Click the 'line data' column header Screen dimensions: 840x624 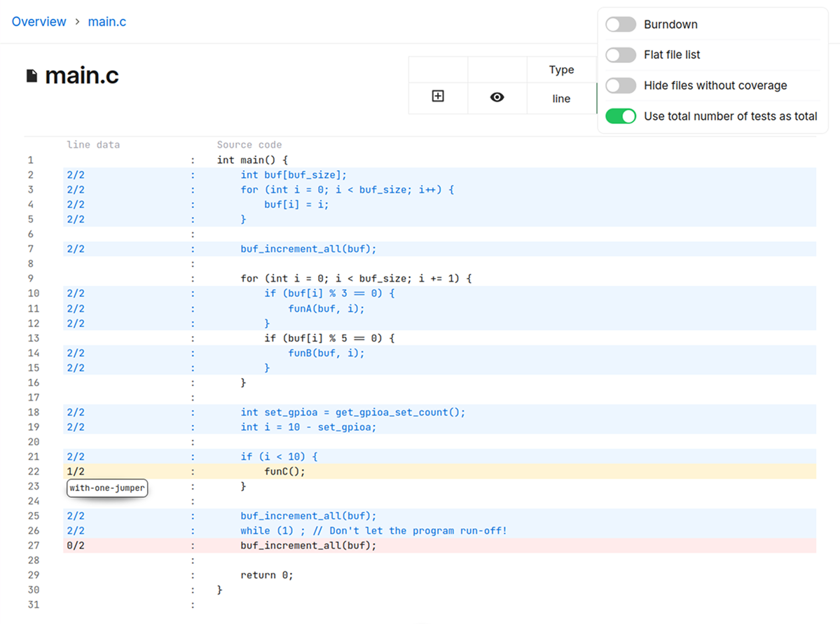point(93,144)
